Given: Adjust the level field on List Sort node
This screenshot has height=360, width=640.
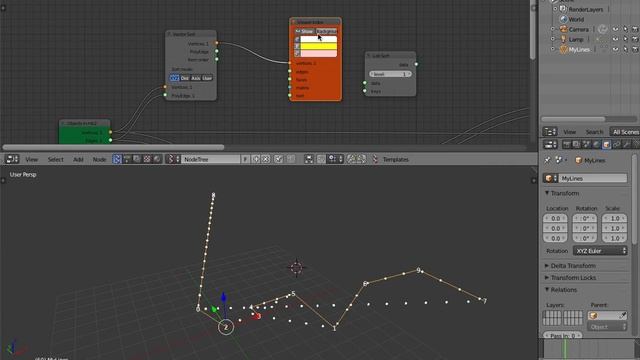Looking at the screenshot, I should pos(390,74).
